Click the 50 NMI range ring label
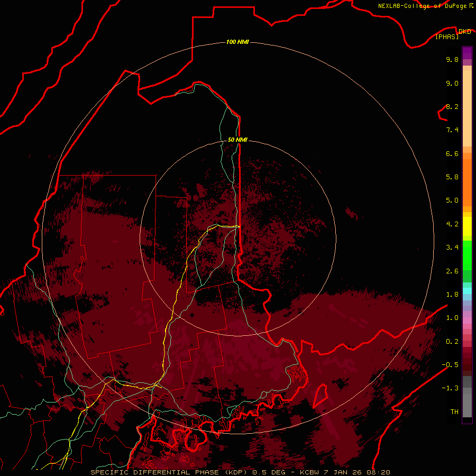 point(237,140)
